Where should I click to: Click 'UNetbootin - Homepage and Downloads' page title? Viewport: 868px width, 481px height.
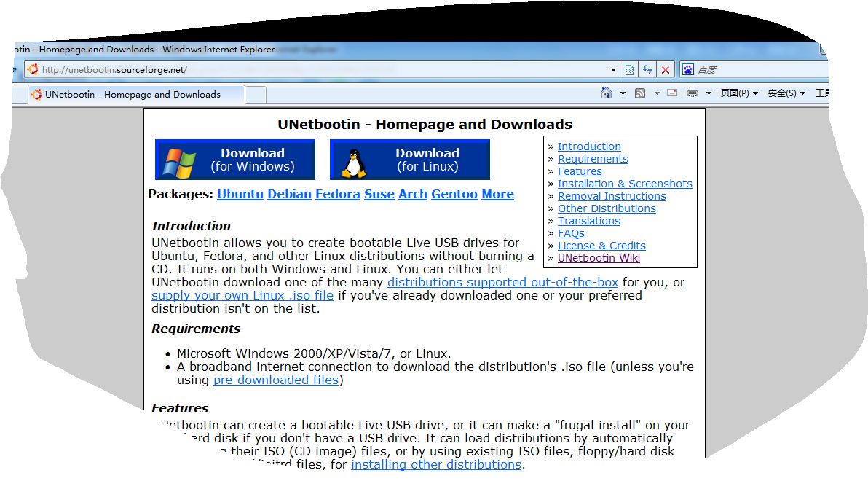coord(425,124)
